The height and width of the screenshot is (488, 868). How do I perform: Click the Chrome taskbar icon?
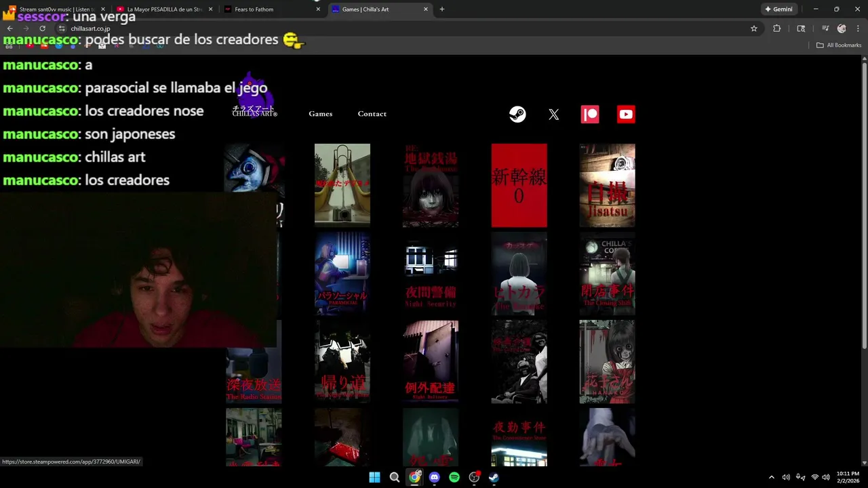coord(414,477)
